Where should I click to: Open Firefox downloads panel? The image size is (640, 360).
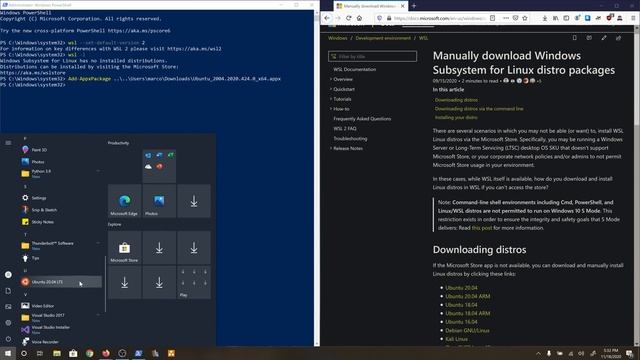tap(544, 18)
